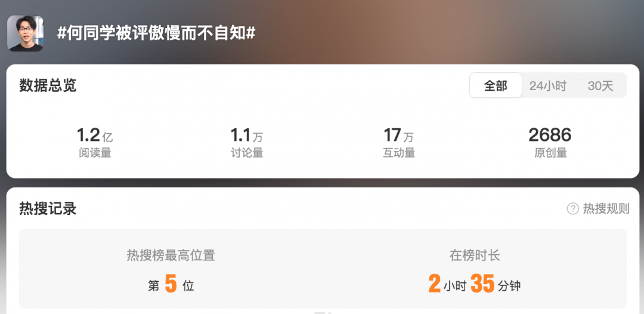Click the 原创量 label
This screenshot has height=314, width=644.
[550, 153]
